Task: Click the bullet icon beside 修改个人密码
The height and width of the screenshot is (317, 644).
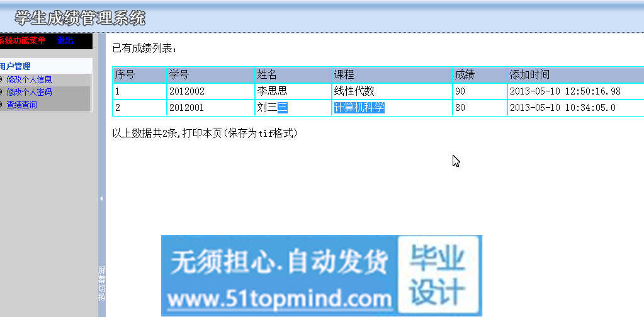Action: 1,92
